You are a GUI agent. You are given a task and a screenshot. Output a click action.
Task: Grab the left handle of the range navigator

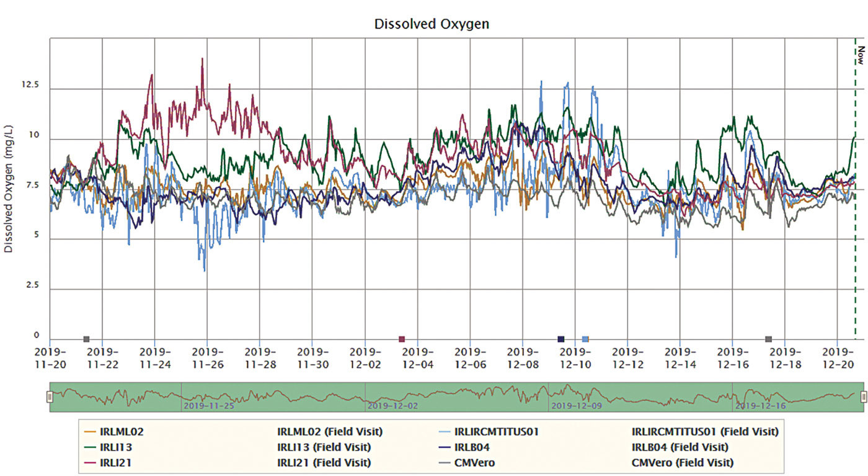[x=50, y=397]
